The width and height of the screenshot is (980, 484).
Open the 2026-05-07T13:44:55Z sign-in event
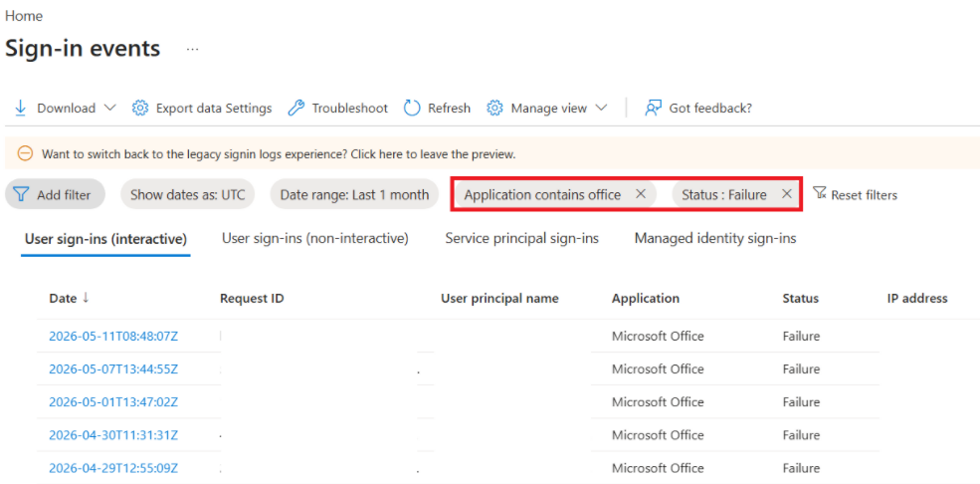coord(113,368)
